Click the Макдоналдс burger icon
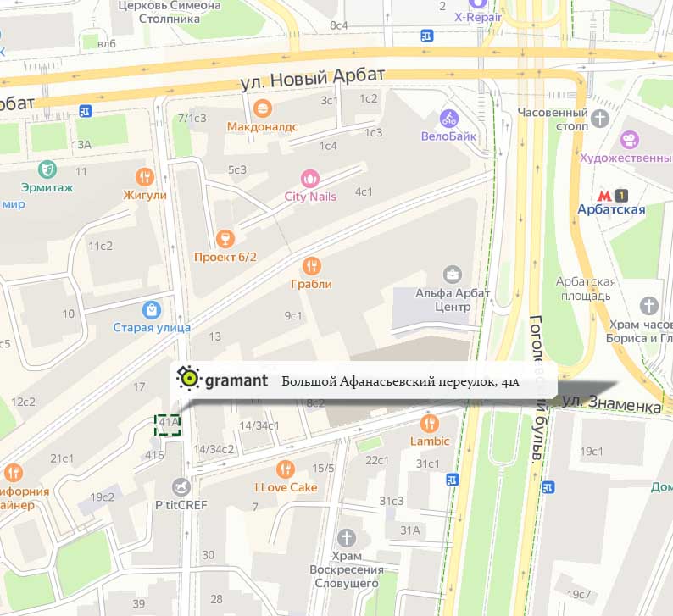 click(262, 108)
